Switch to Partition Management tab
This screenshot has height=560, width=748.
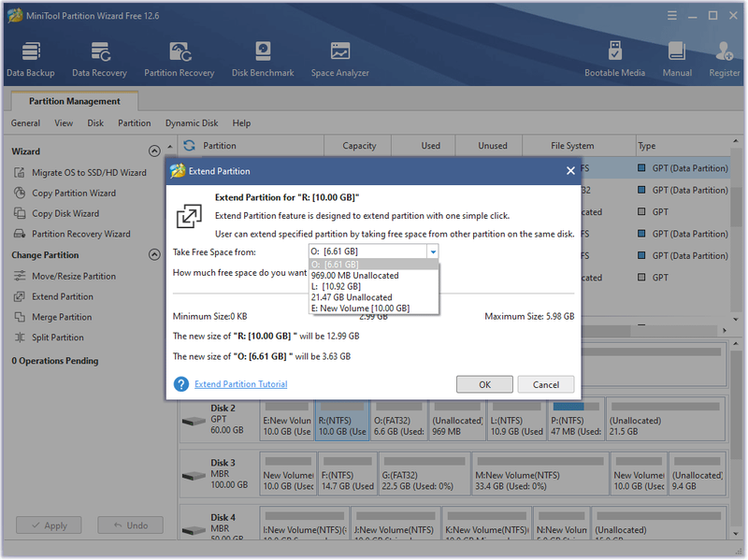(75, 101)
